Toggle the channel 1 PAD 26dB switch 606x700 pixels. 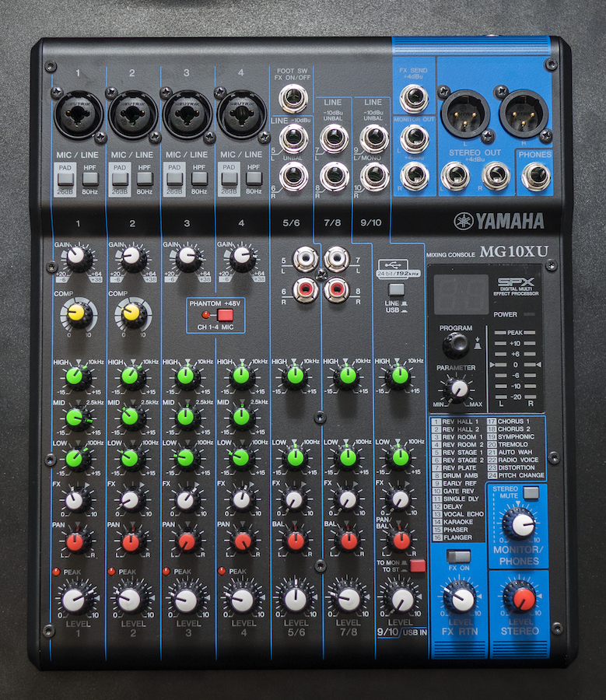[x=65, y=179]
